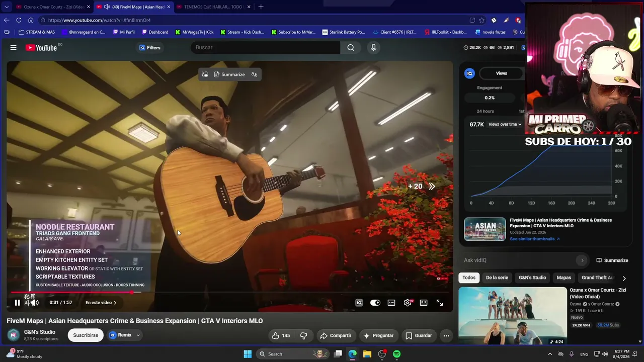Subscribe via the Suscribirse button
The height and width of the screenshot is (362, 644).
[86, 335]
